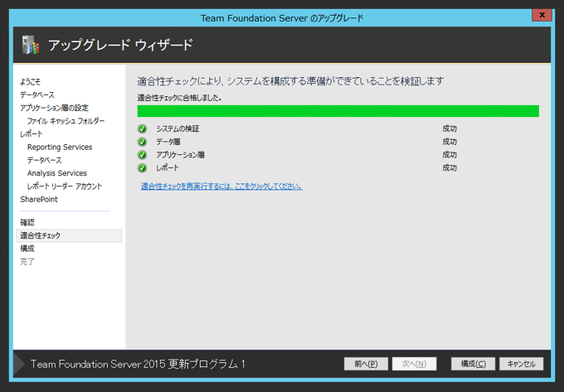Click the アップグレード ウィザード heading

pyautogui.click(x=120, y=46)
